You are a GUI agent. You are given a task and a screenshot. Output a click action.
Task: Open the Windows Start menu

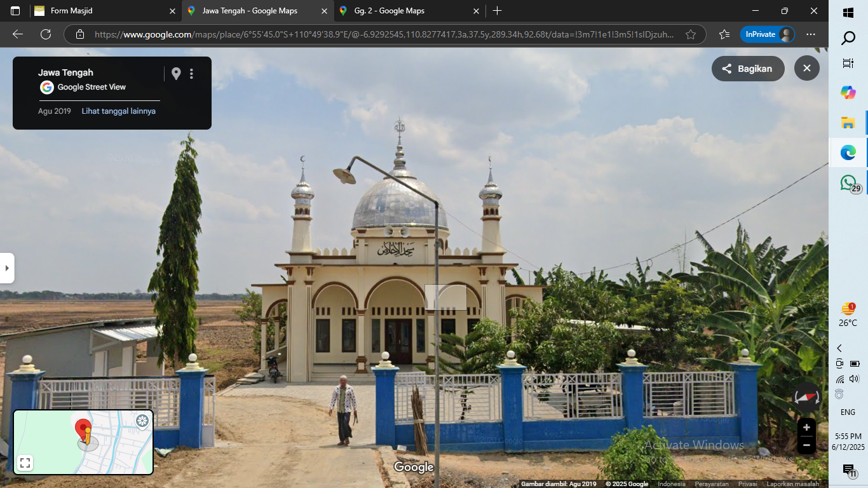pyautogui.click(x=848, y=13)
